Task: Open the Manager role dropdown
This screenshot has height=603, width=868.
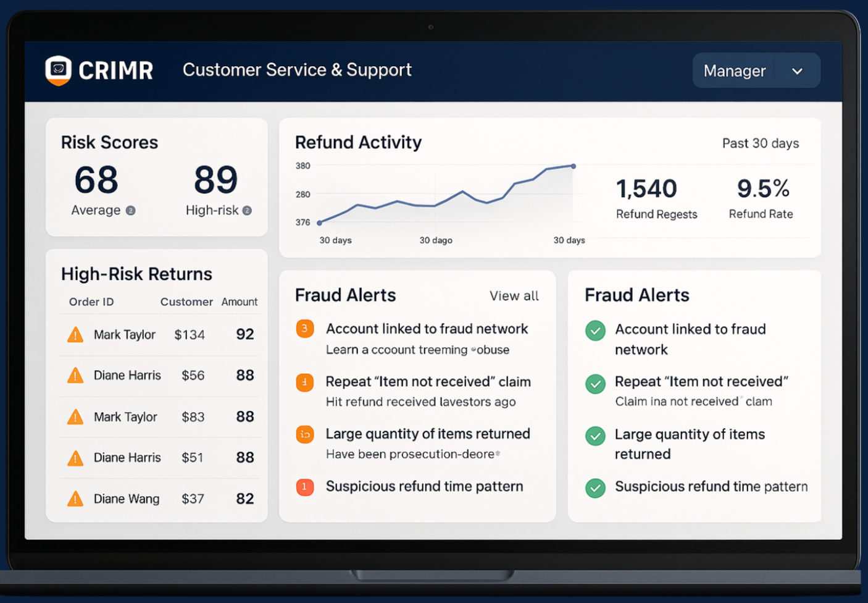Action: tap(756, 70)
